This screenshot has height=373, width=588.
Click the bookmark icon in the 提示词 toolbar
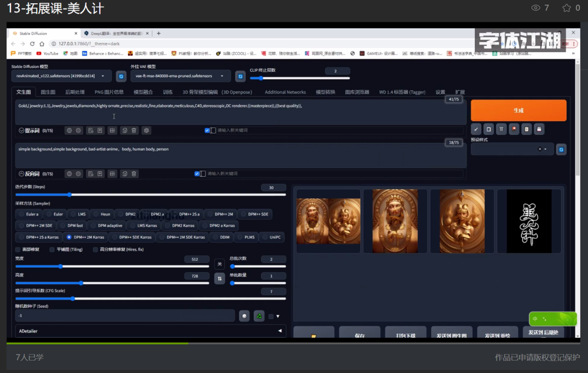point(100,130)
